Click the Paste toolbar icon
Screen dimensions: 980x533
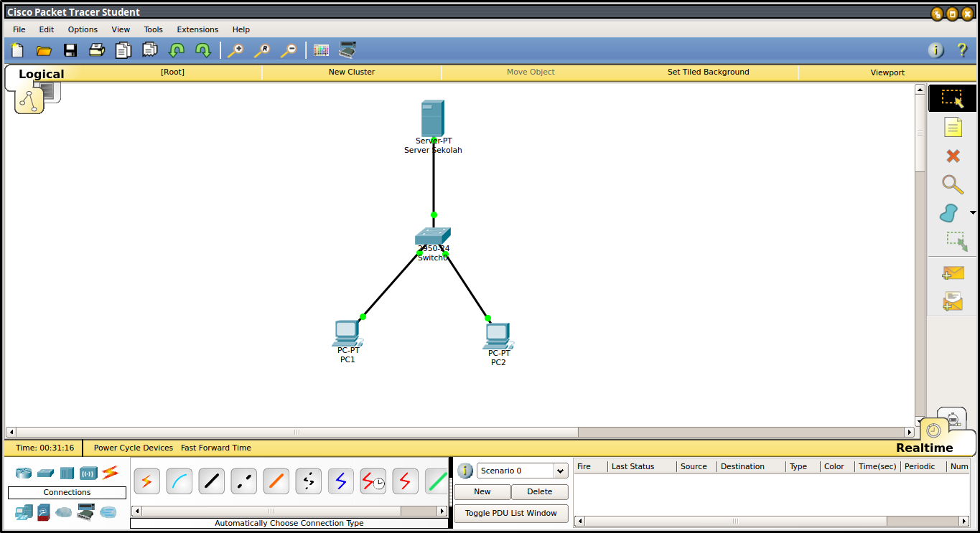[x=150, y=50]
